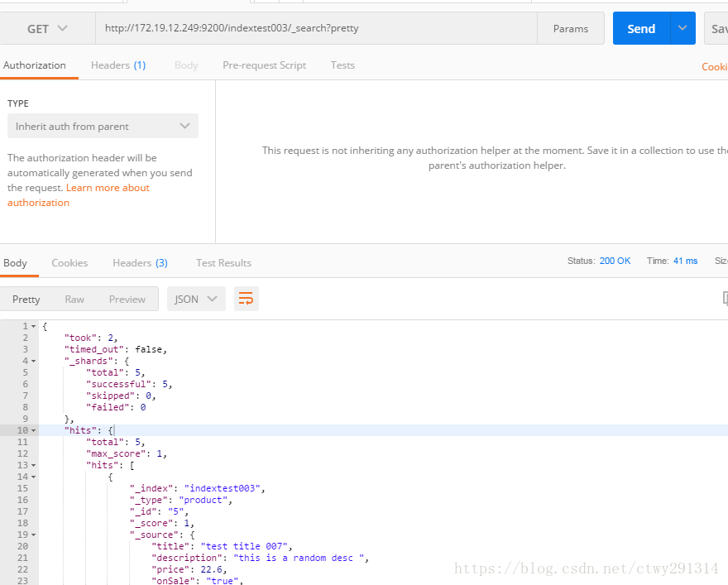Select the Pretty view mode
728x585 pixels.
coord(26,300)
